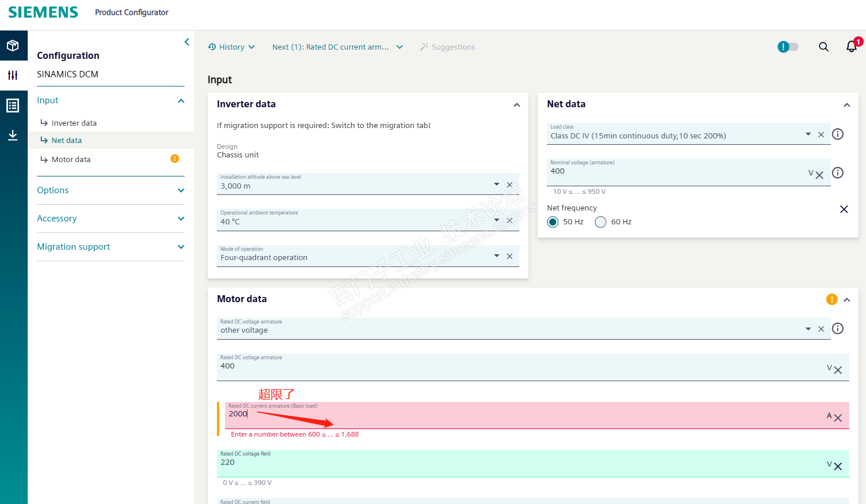This screenshot has width=866, height=504.
Task: Show info for Nominal voltage armature
Action: coord(838,172)
